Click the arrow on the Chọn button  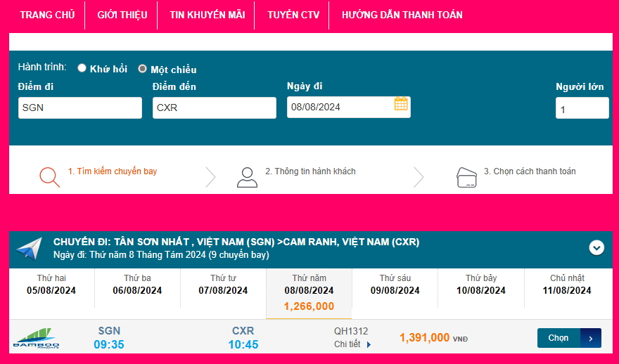[590, 338]
